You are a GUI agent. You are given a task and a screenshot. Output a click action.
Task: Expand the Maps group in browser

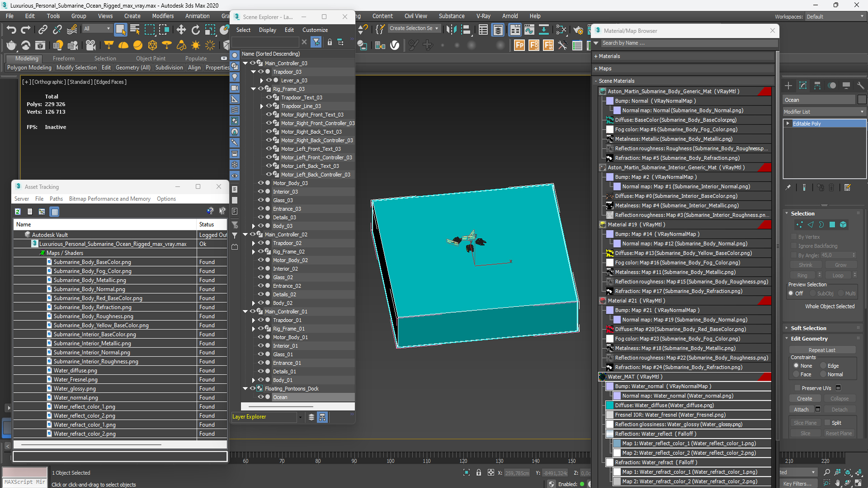click(596, 69)
